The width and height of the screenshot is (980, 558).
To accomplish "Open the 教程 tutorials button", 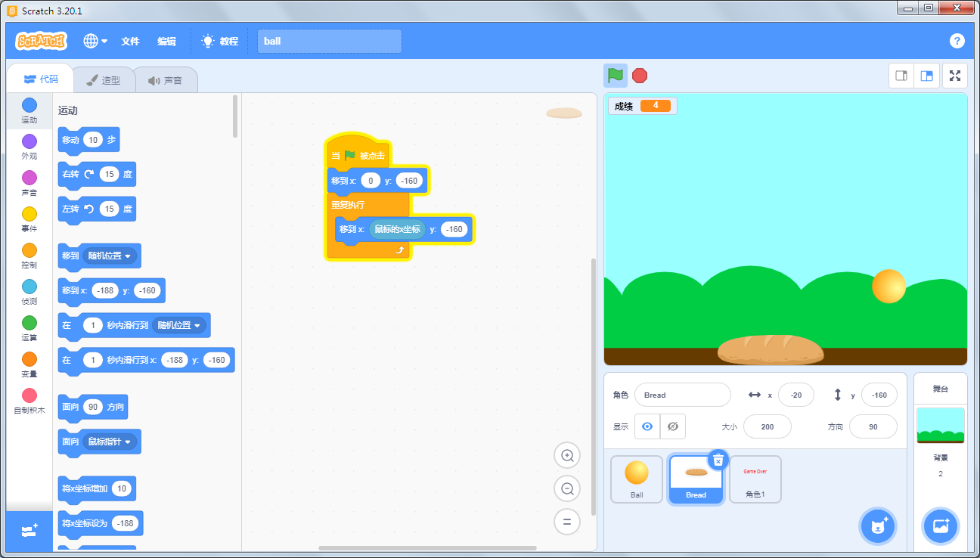I will coord(220,41).
